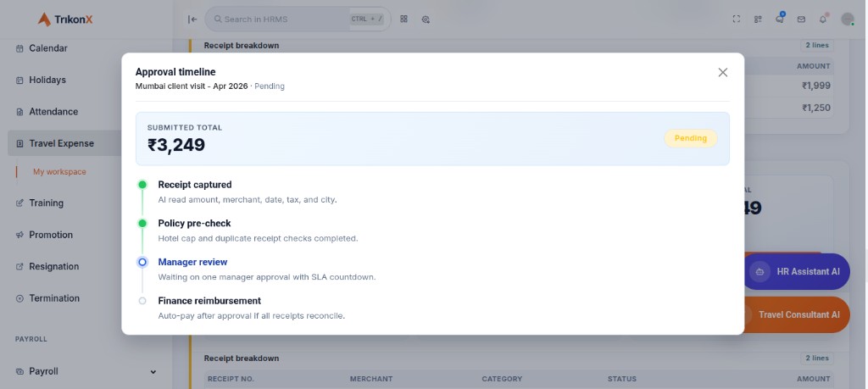Screen dimensions: 868x389
Task: Collapse the sidebar with the arrow icon
Action: pos(192,19)
